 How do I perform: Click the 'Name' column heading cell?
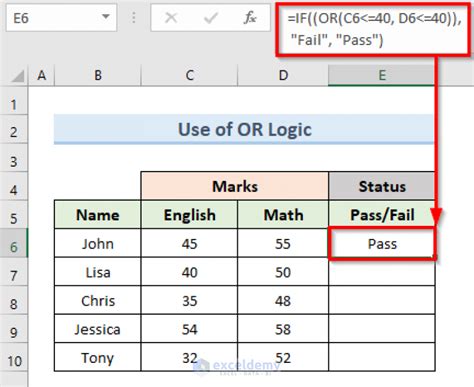[x=98, y=215]
